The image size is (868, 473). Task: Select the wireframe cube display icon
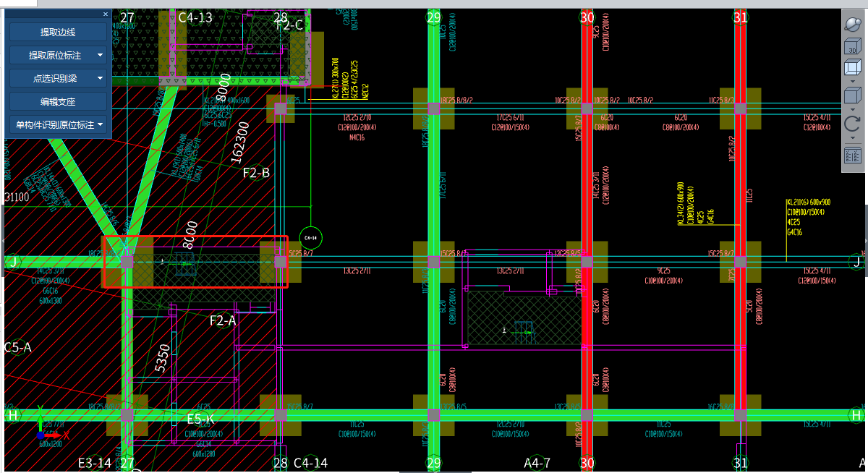[854, 68]
